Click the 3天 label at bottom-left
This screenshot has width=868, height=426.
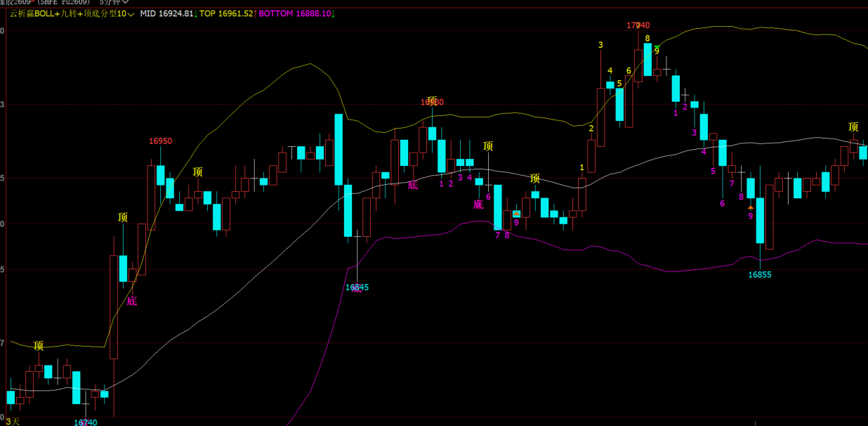tap(14, 422)
